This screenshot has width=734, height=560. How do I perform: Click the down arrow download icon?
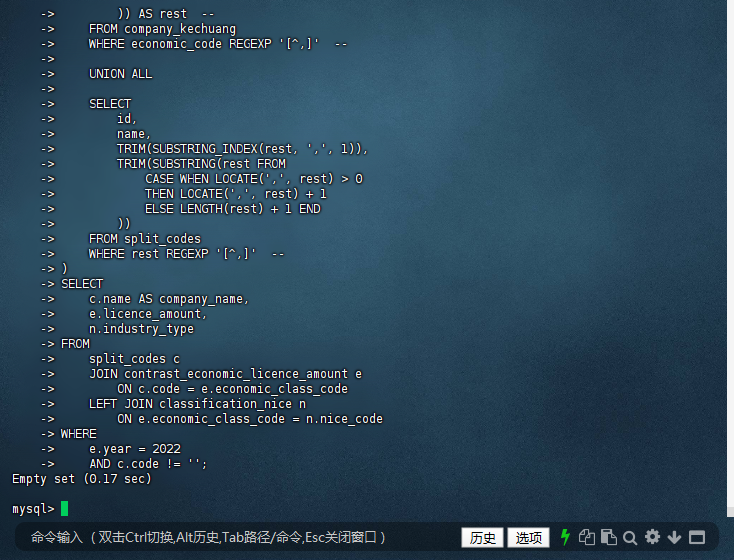click(674, 538)
